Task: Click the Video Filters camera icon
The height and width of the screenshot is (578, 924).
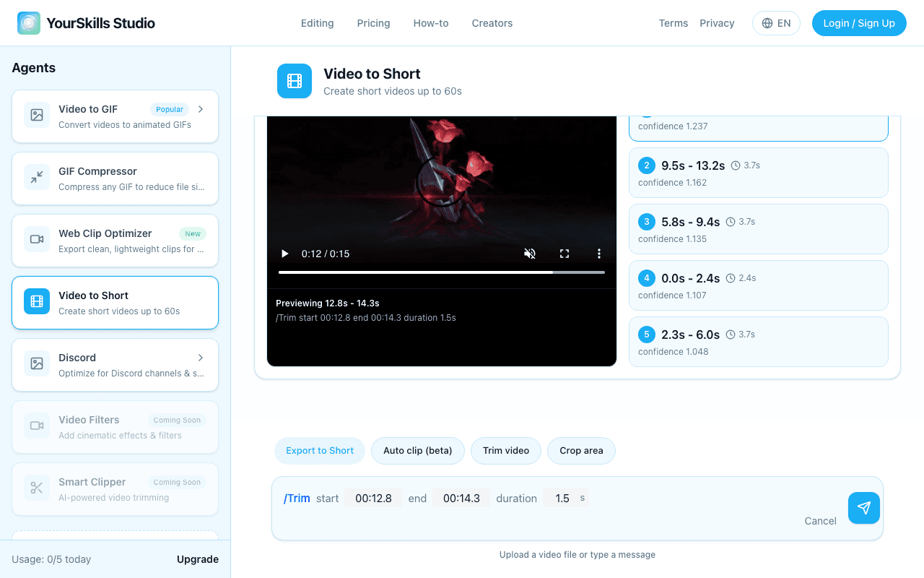Action: (x=37, y=426)
